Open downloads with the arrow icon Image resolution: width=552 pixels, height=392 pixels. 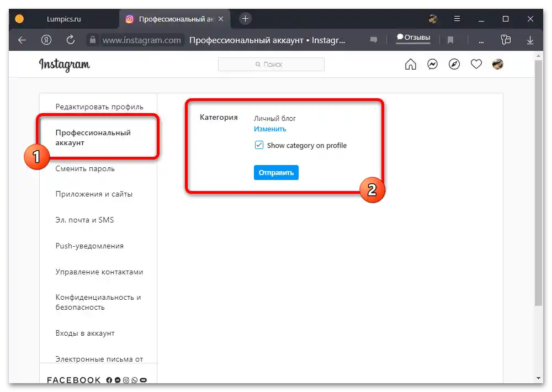pos(530,40)
